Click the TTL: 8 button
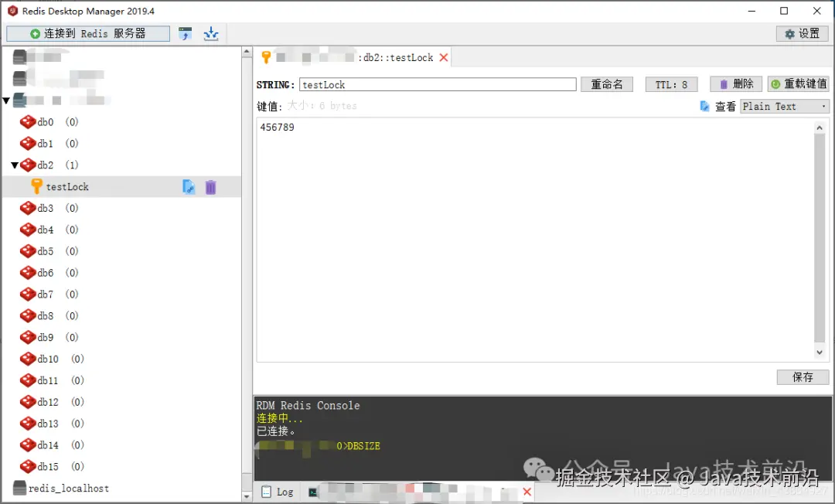 pyautogui.click(x=671, y=84)
